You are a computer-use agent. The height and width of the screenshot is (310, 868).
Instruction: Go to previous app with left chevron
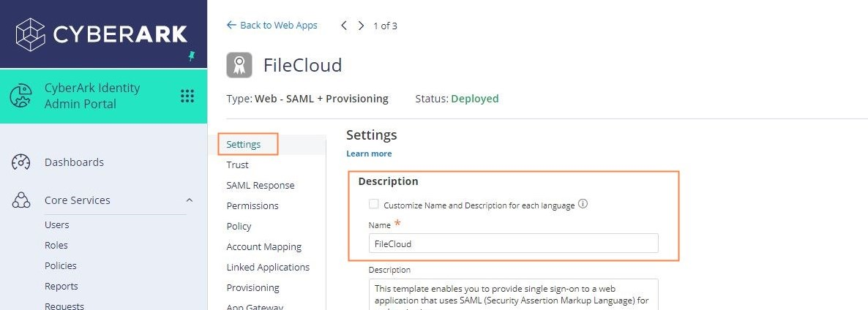[x=344, y=26]
